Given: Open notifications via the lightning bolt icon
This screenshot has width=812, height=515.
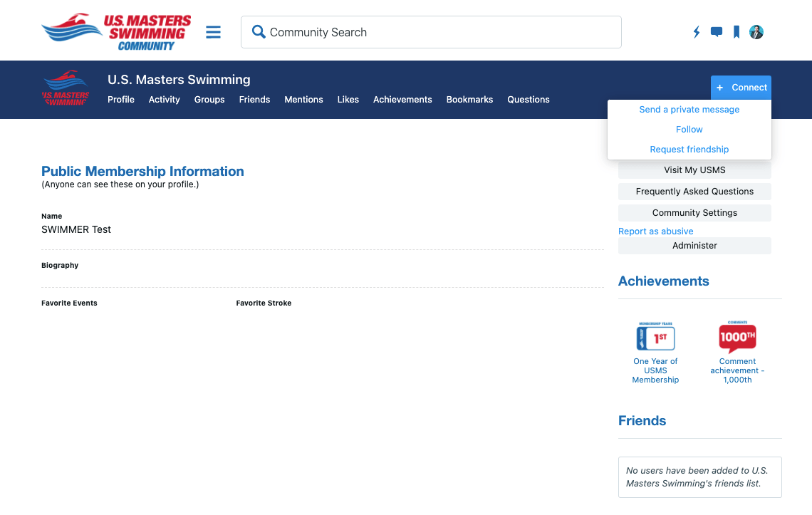Looking at the screenshot, I should pos(696,31).
